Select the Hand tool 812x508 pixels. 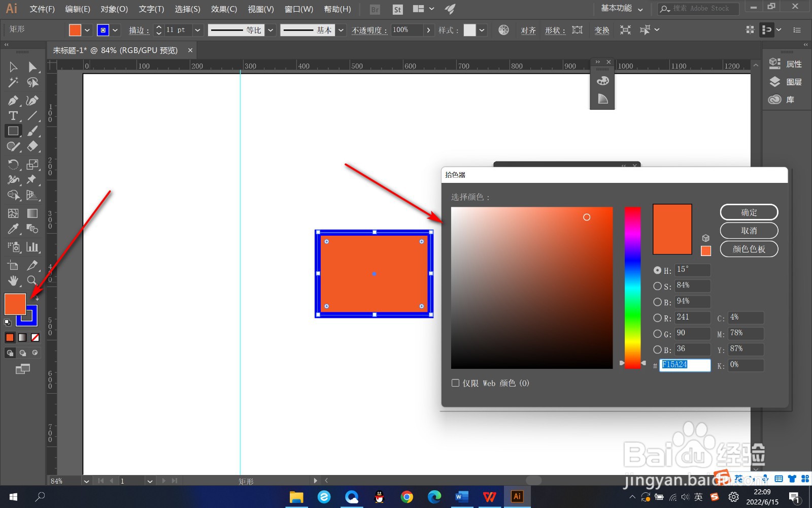pos(13,280)
